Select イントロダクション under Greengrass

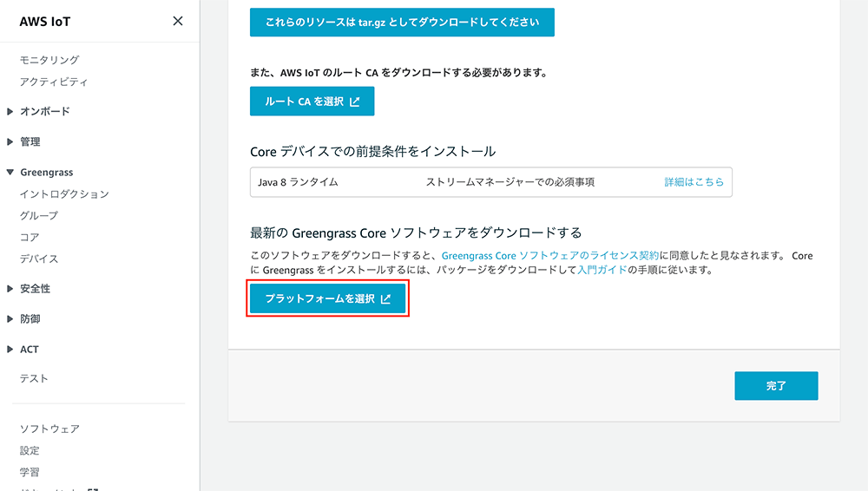coord(64,194)
